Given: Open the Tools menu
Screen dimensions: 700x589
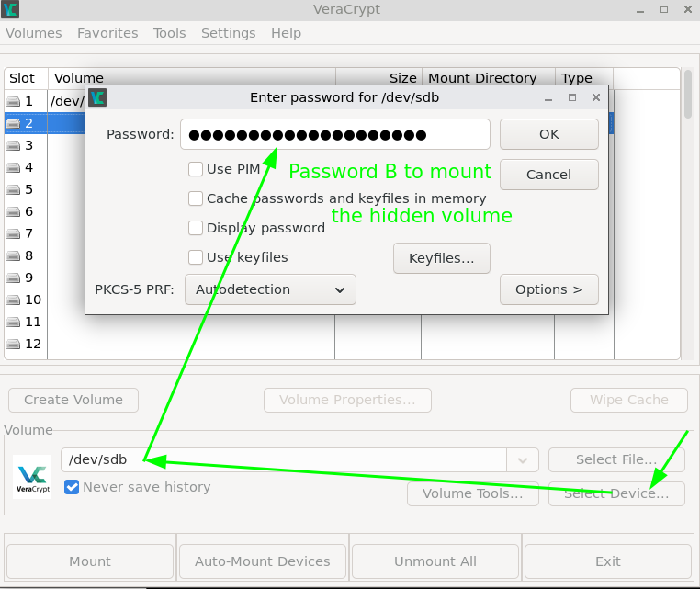Looking at the screenshot, I should [x=170, y=33].
